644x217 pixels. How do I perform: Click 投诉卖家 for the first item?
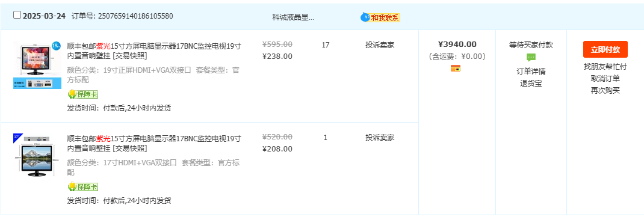380,45
